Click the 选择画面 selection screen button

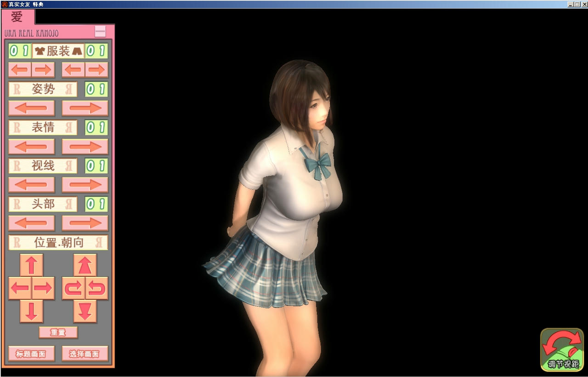[x=85, y=354]
